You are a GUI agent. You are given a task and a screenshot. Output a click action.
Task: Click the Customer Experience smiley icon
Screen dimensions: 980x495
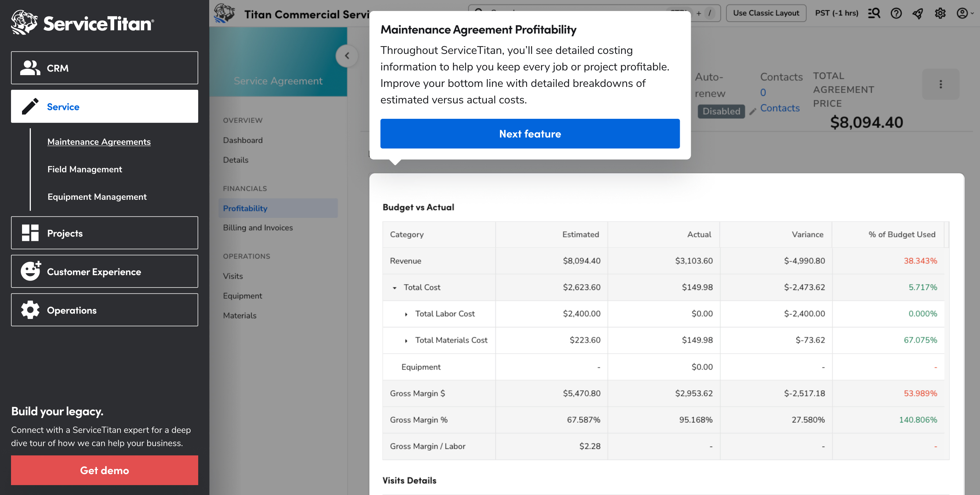coord(30,271)
